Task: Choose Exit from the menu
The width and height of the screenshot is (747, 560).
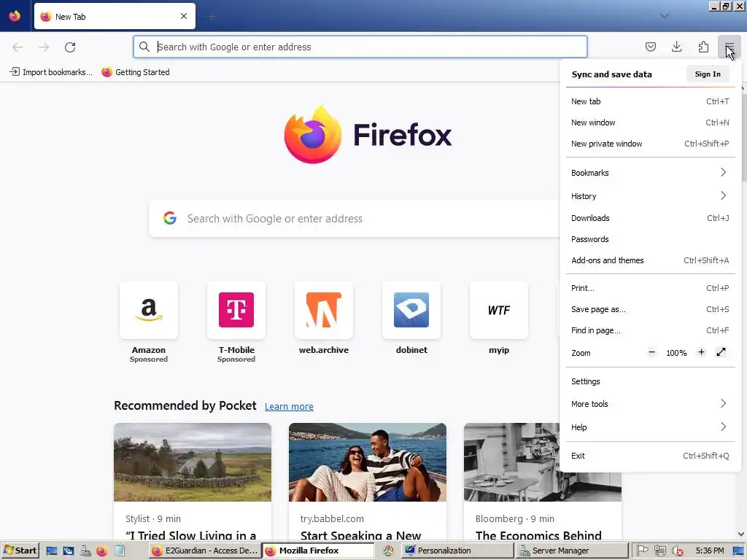Action: pyautogui.click(x=650, y=456)
